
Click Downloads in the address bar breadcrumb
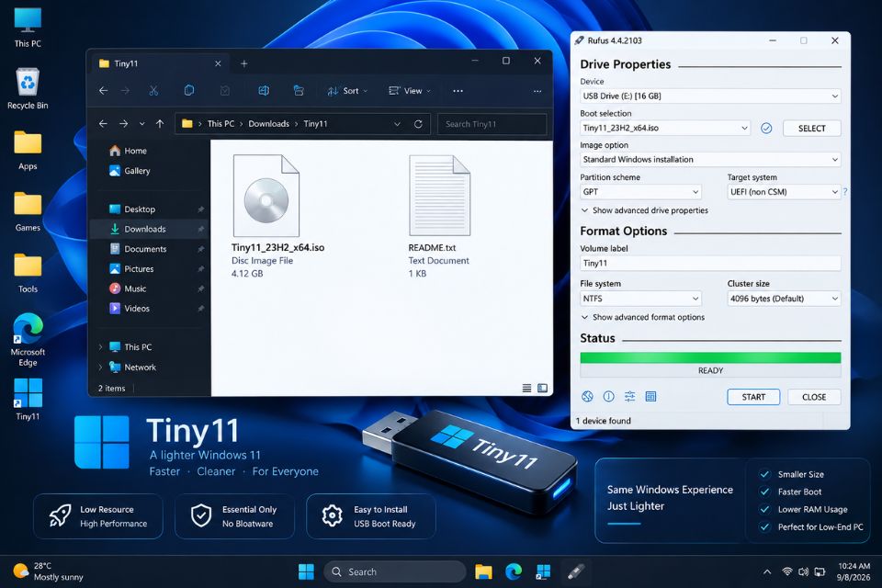(269, 124)
